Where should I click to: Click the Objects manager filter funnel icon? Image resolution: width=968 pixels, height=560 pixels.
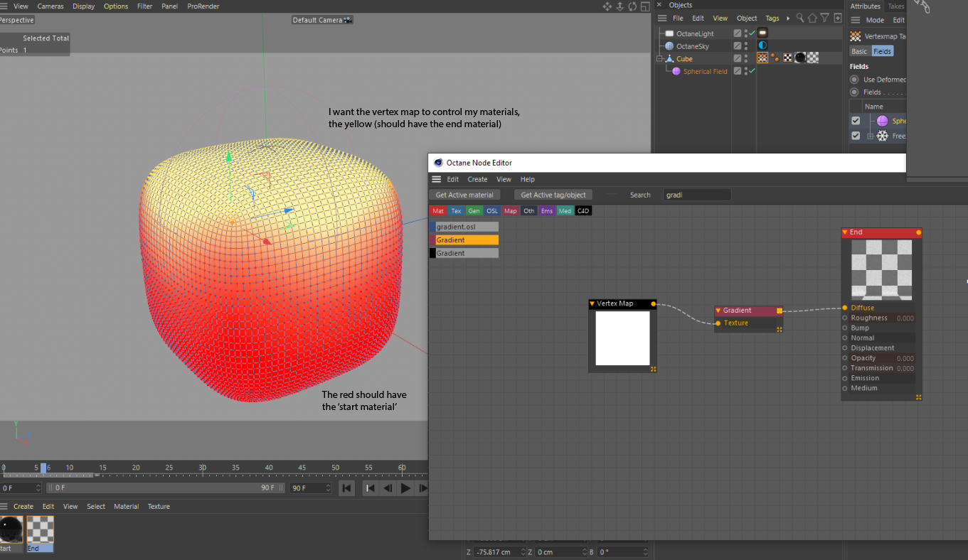[825, 18]
